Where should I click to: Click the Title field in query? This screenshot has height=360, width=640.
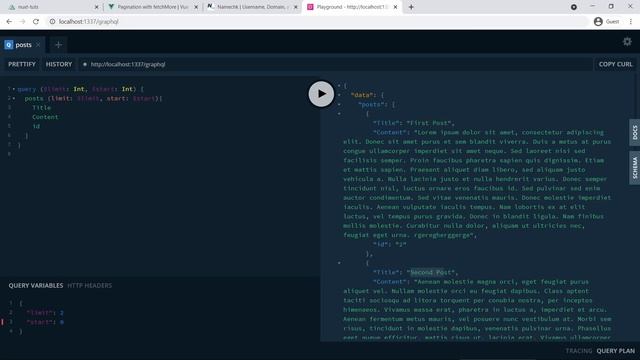[x=42, y=107]
